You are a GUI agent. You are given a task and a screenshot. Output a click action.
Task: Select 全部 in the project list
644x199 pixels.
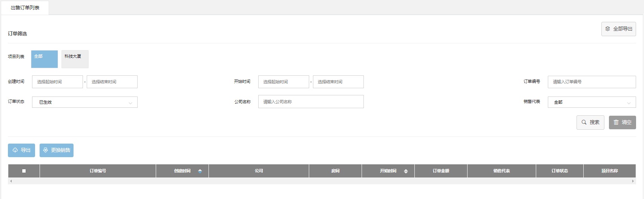(44, 59)
